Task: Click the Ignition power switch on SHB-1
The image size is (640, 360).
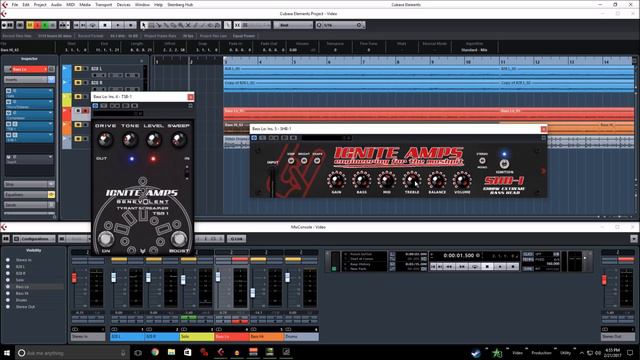Action: point(504,164)
